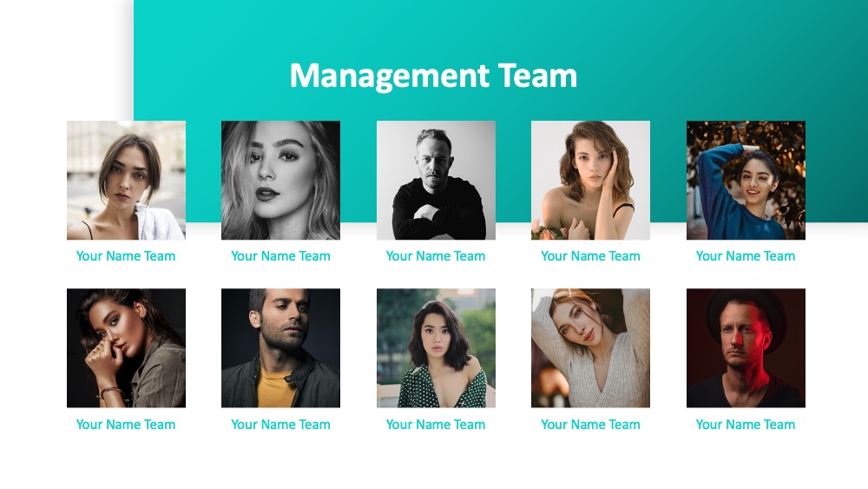Screen dimensions: 868x489
Task: Select photo of woman in white shirt outdoors
Action: (126, 181)
